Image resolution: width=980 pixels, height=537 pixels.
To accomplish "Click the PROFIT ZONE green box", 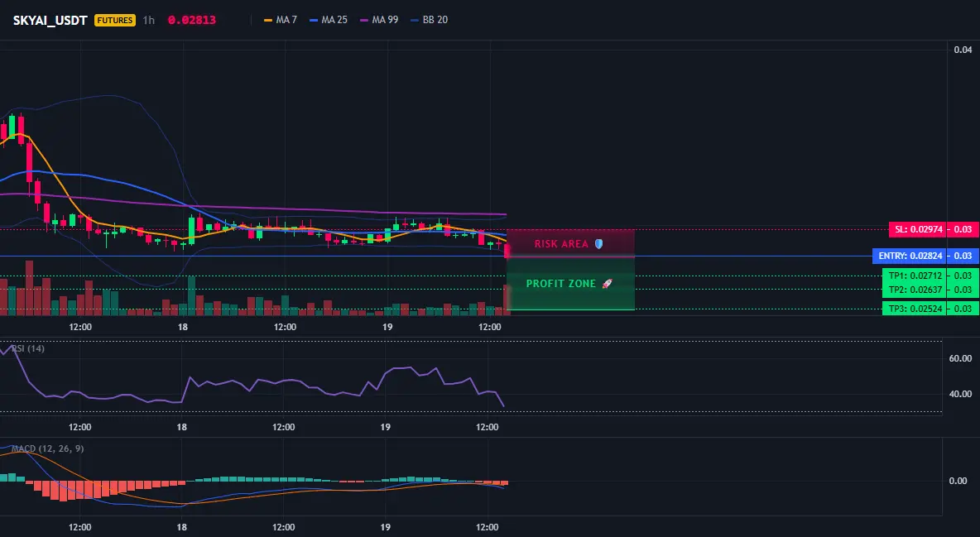I will (x=570, y=283).
